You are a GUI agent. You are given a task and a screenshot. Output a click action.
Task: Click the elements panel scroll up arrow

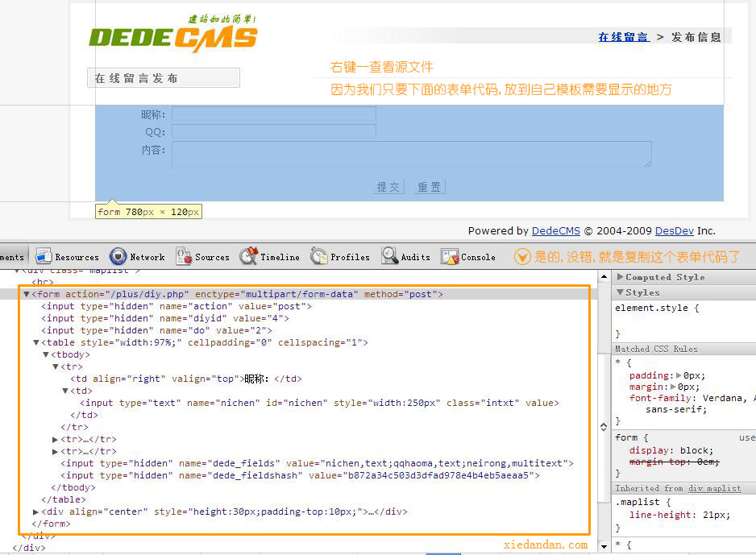click(604, 276)
